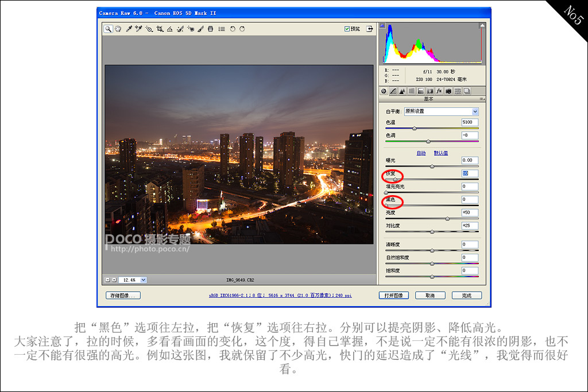Screen dimensions: 588x392
Task: Toggle highlight clipping warning in histogram
Action: point(482,25)
